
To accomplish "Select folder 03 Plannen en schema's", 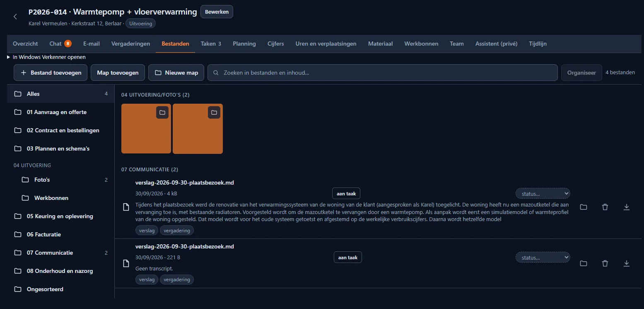I will click(60, 148).
